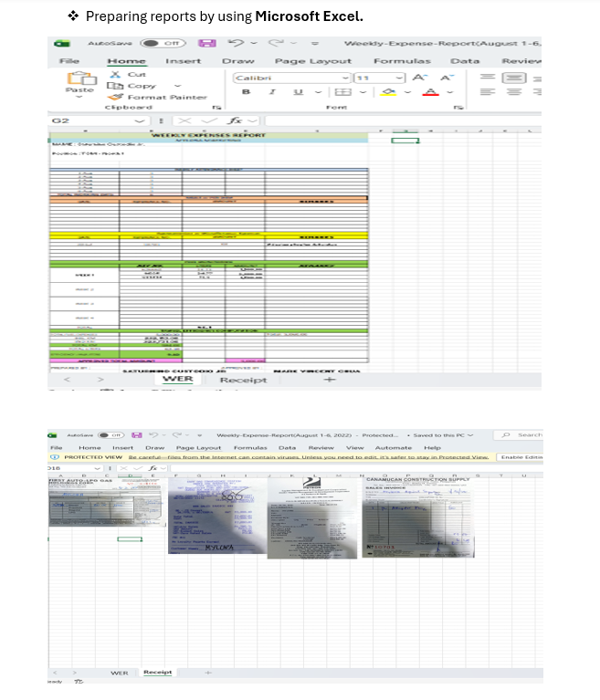Open the Page Layout ribbon tab in top window
Viewport: 600px width, 700px height.
click(312, 61)
